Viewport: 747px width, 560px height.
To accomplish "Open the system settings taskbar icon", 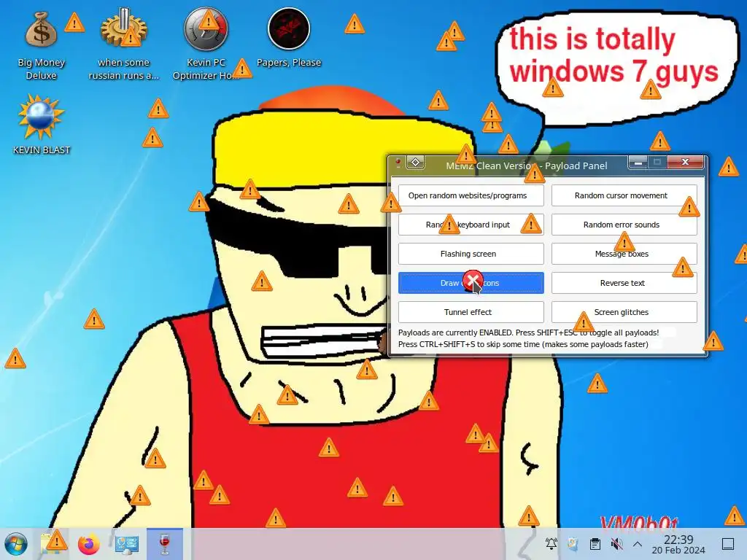I will pyautogui.click(x=127, y=544).
